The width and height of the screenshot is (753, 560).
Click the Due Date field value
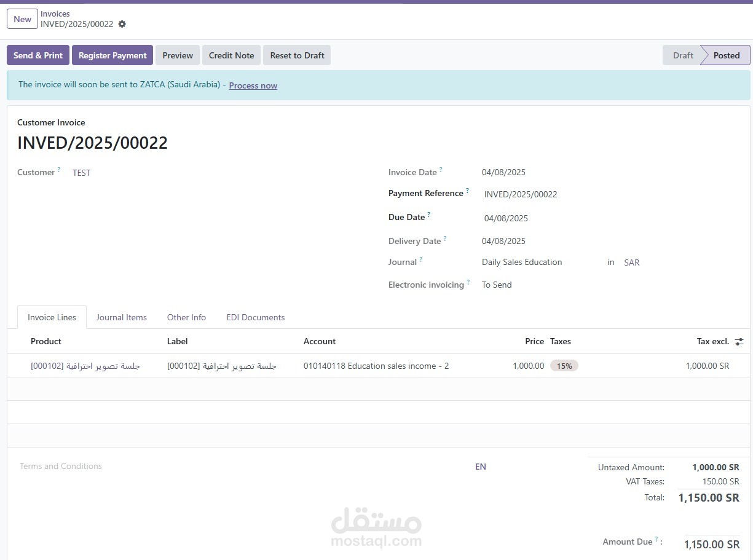click(x=506, y=218)
